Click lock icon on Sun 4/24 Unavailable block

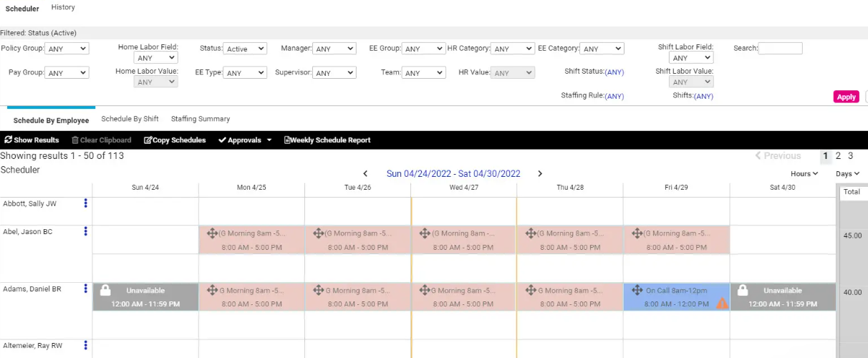pos(105,290)
